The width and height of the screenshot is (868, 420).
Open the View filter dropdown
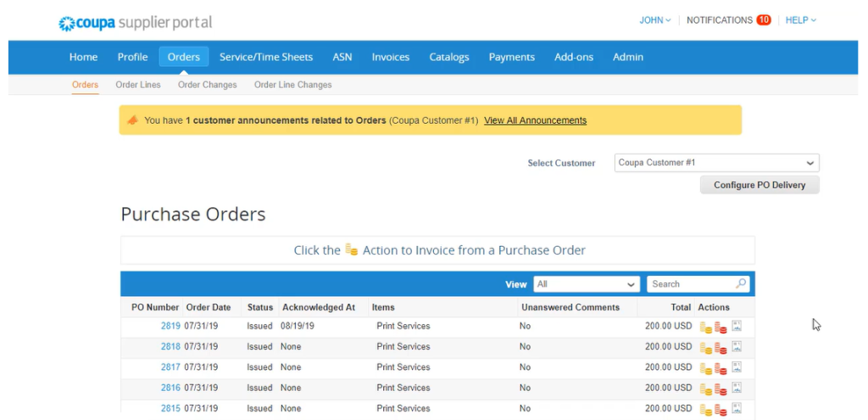pyautogui.click(x=587, y=284)
